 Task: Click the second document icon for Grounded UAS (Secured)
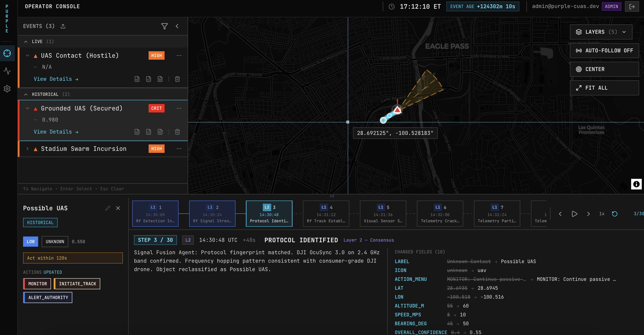tap(149, 132)
